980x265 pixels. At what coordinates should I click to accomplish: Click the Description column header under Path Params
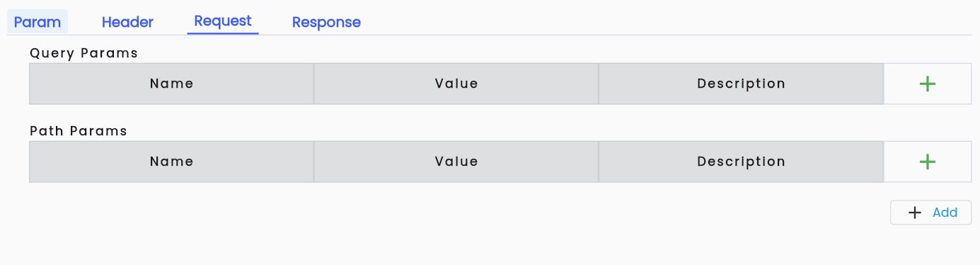[x=741, y=162]
